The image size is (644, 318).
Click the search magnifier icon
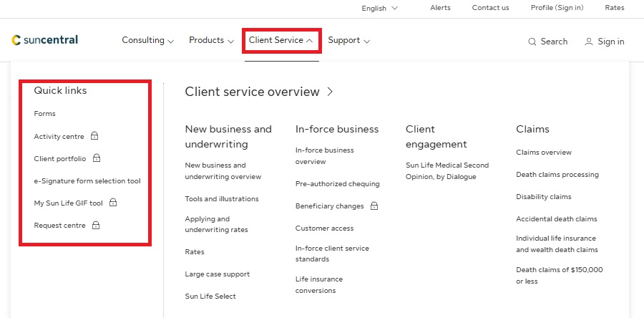pos(532,42)
